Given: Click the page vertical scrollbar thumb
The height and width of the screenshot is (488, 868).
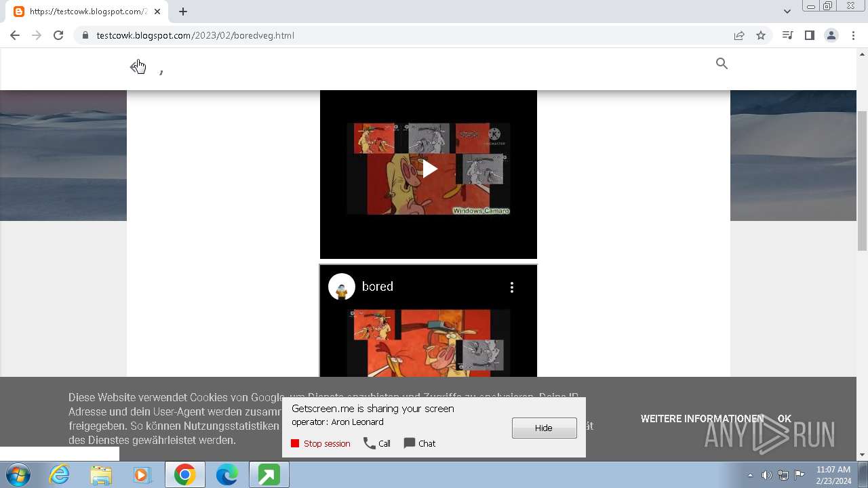Looking at the screenshot, I should [x=863, y=180].
